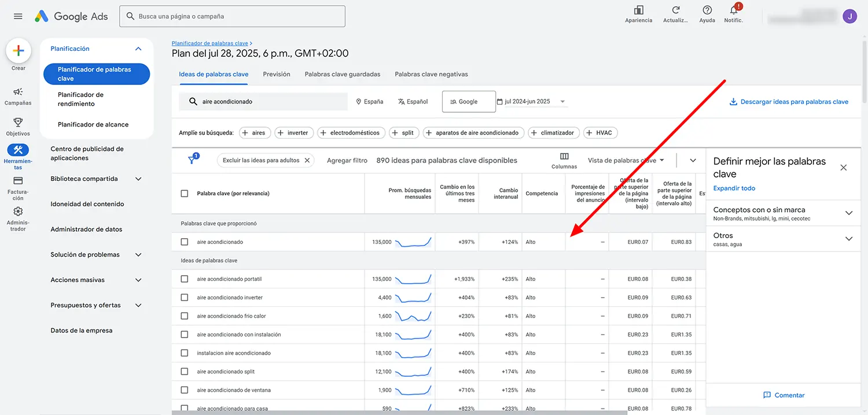Click the Crear plus button
The width and height of the screenshot is (868, 415).
point(19,51)
